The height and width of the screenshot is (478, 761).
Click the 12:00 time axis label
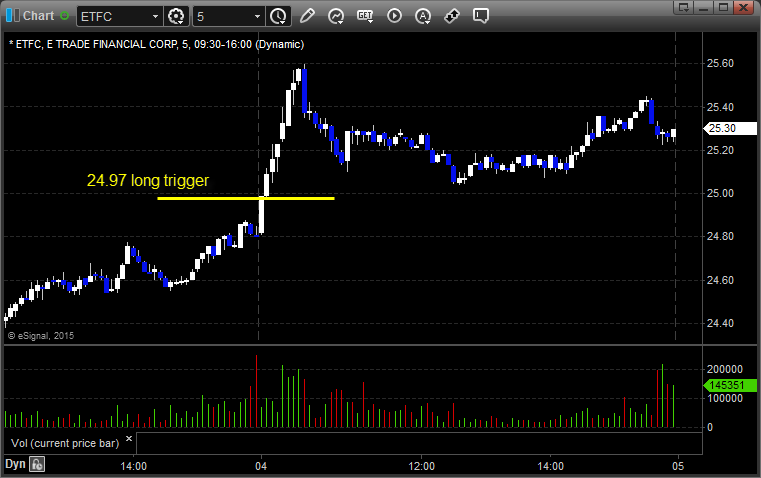421,466
